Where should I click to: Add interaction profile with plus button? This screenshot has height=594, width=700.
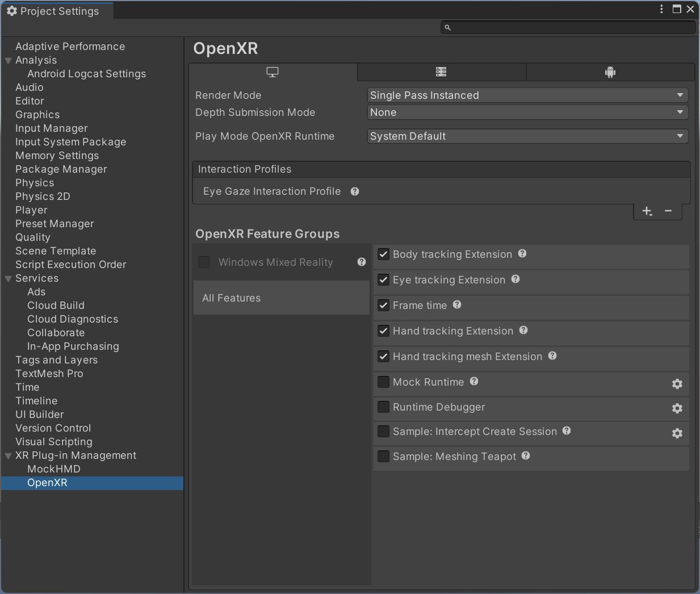[x=647, y=211]
